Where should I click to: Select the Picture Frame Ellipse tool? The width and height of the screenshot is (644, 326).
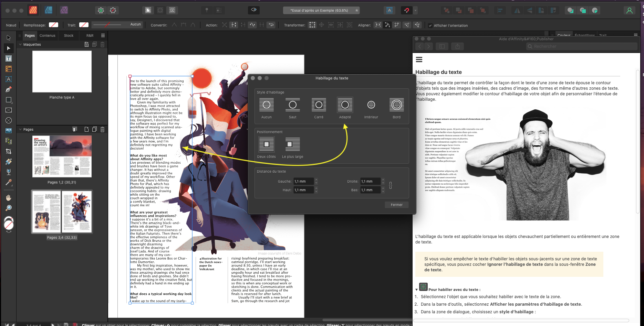(x=9, y=120)
